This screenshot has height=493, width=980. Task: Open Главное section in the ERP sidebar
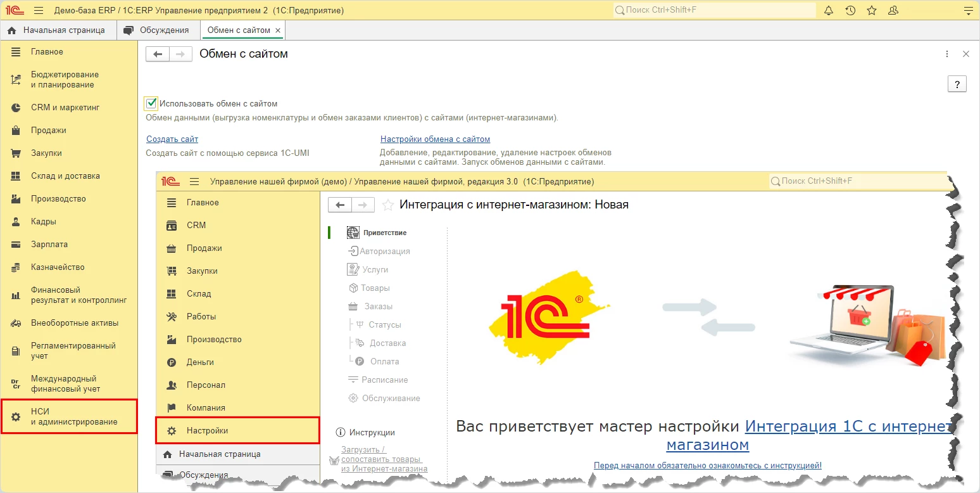69,52
